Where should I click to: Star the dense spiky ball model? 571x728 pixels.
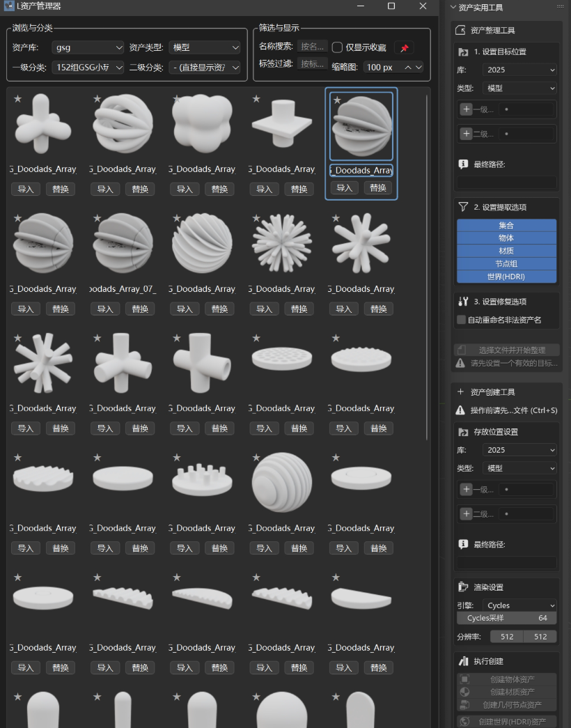tap(256, 218)
